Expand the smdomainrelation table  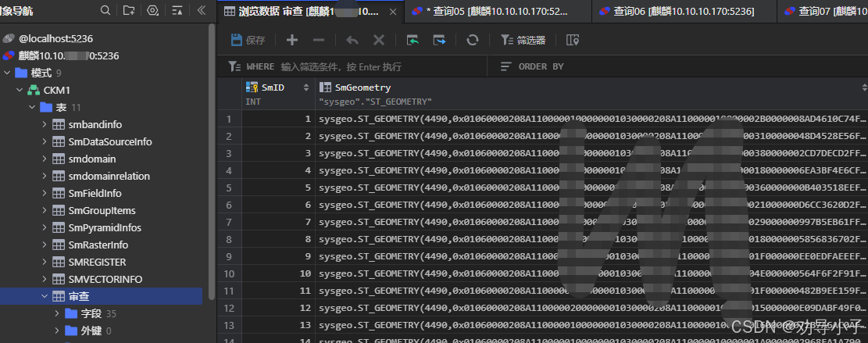coord(45,176)
